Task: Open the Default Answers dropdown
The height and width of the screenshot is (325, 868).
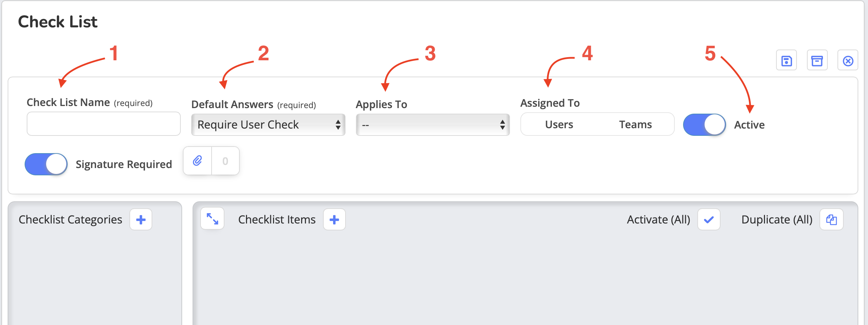Action: (x=268, y=125)
